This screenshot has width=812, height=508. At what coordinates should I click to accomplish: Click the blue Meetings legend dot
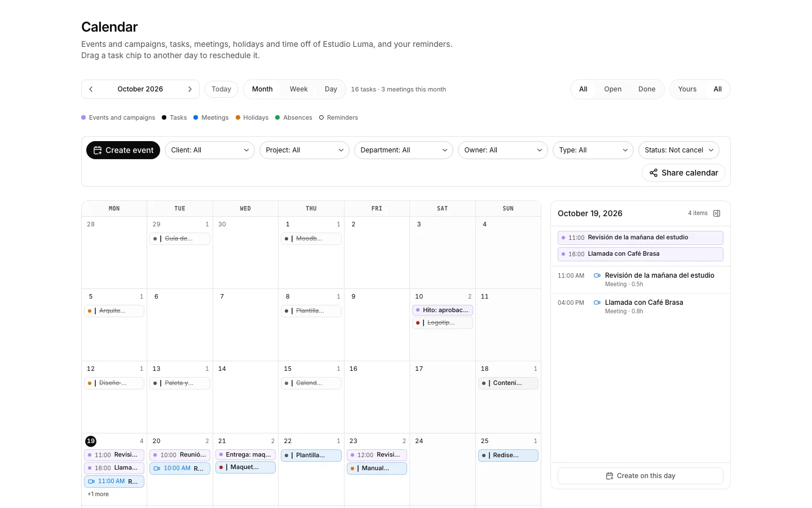196,117
